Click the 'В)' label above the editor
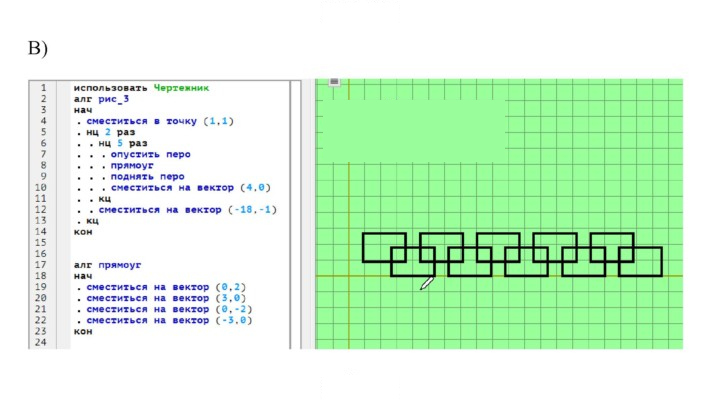This screenshot has height=404, width=720. [x=38, y=48]
